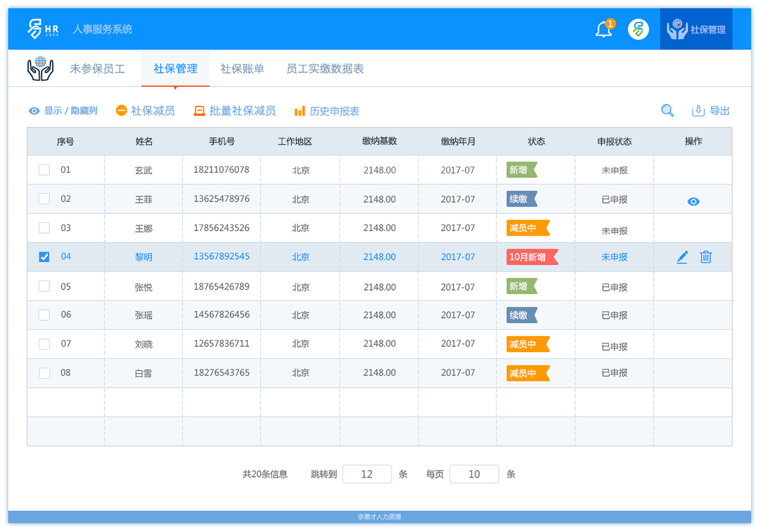Viewport: 760px width, 532px height.
Task: Click the 申报状态 column header
Action: (x=614, y=141)
